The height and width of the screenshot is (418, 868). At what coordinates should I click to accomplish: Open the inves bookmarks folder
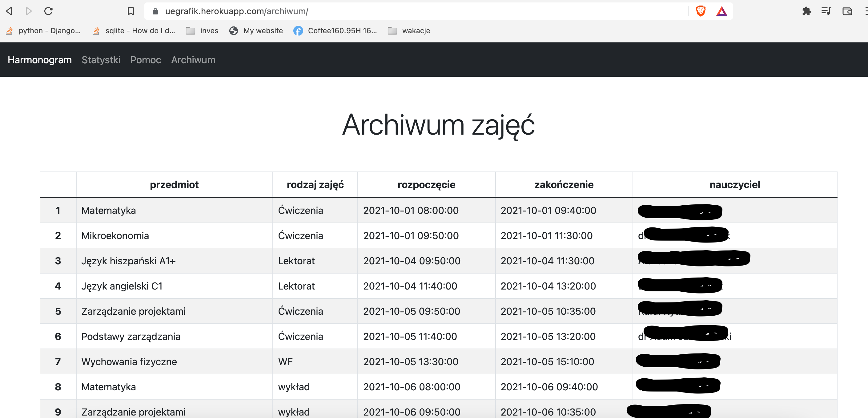click(x=202, y=31)
